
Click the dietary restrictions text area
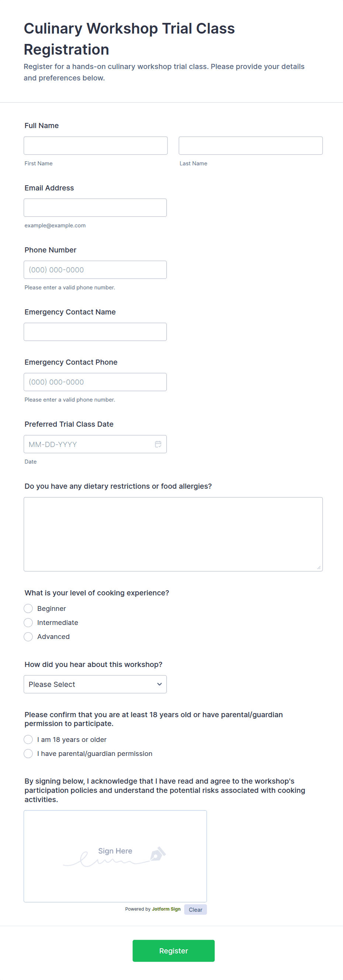173,534
